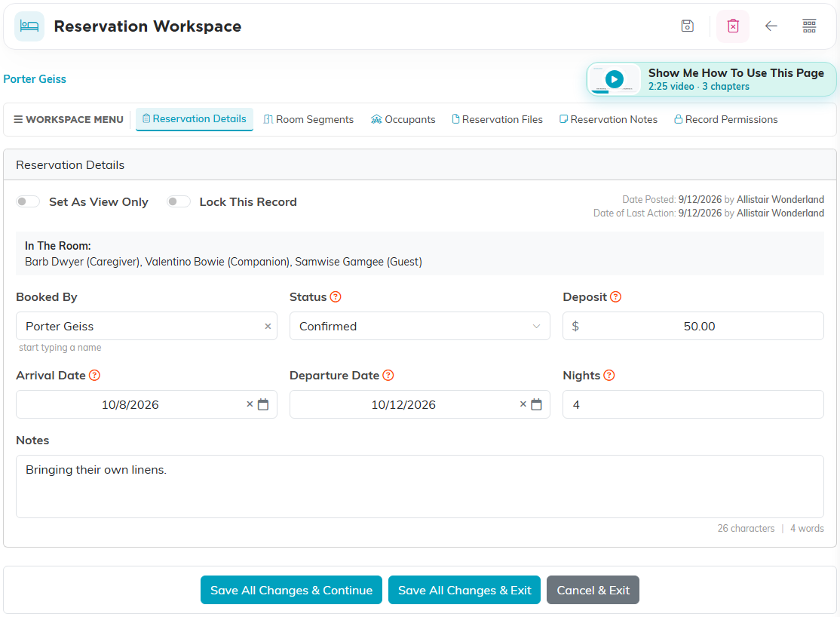840x617 pixels.
Task: Click the In The Room occupants list text
Action: click(223, 262)
